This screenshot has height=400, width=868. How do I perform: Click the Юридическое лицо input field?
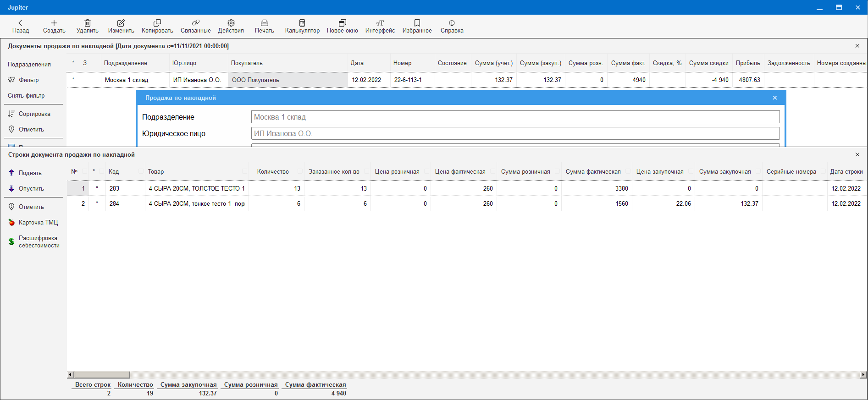pyautogui.click(x=515, y=133)
